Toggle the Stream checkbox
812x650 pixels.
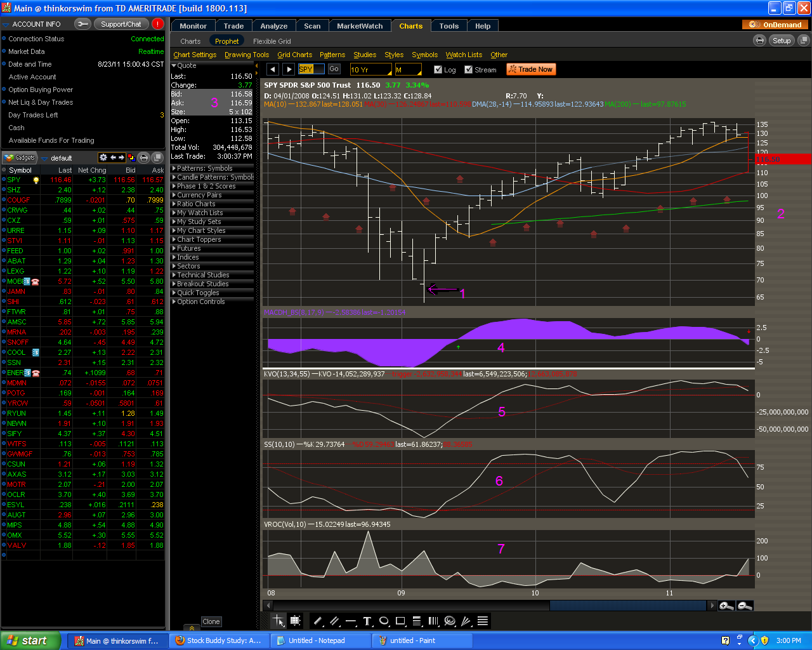point(468,70)
